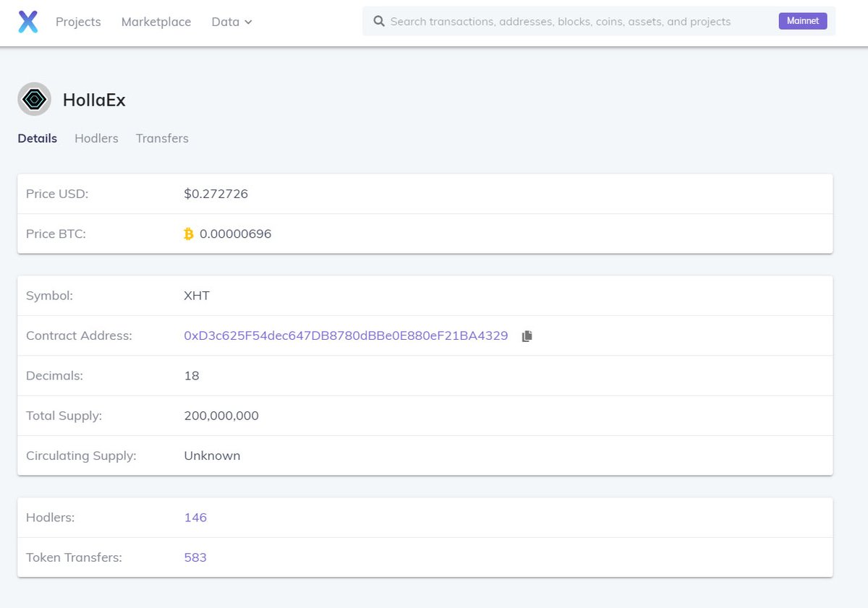The height and width of the screenshot is (608, 868).
Task: Open the 146 hodlers link
Action: click(195, 518)
